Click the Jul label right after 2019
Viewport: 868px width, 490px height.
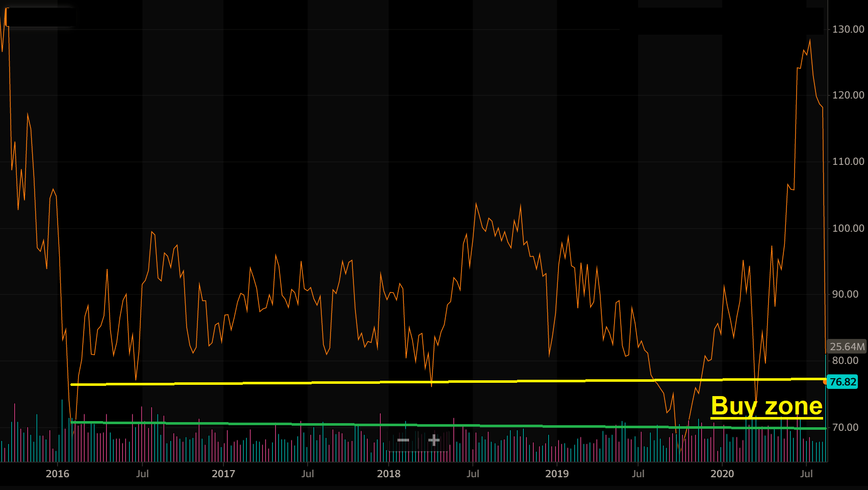(638, 474)
